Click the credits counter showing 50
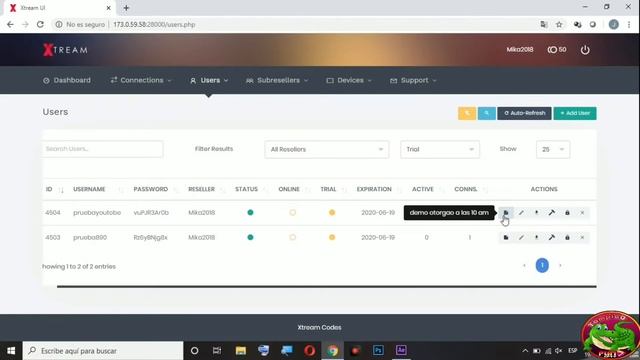The height and width of the screenshot is (360, 640). coord(557,49)
